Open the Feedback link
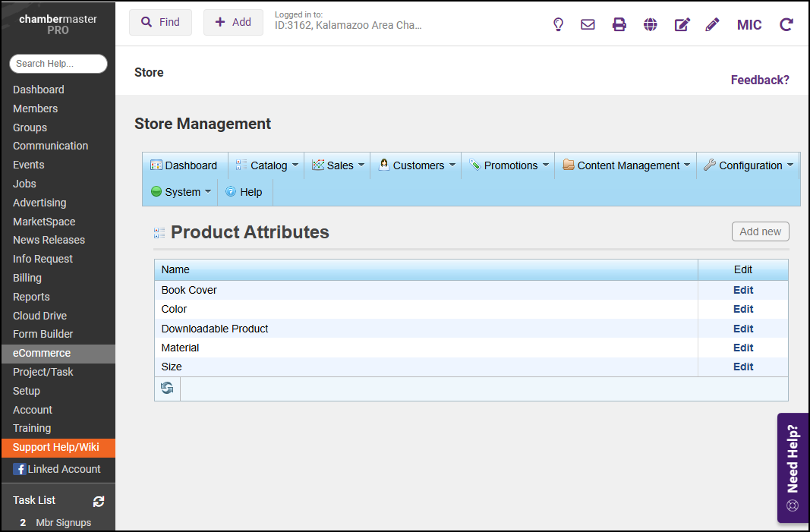810x532 pixels. coord(759,80)
